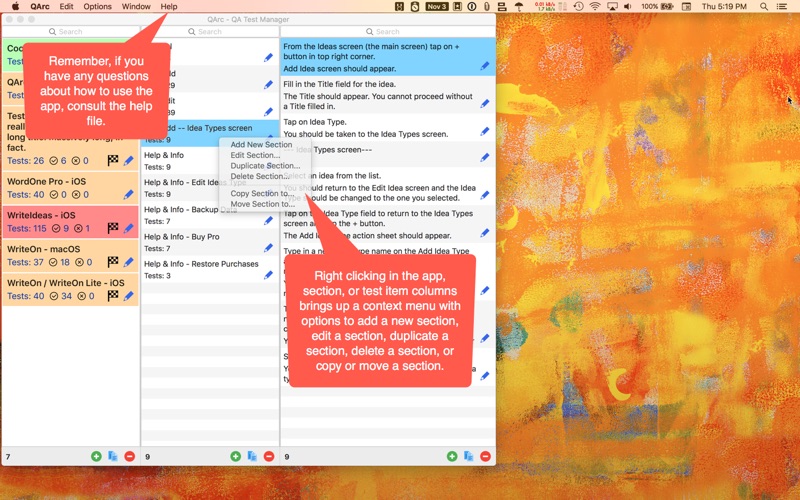Open Spotlight search in the menu bar

(764, 7)
